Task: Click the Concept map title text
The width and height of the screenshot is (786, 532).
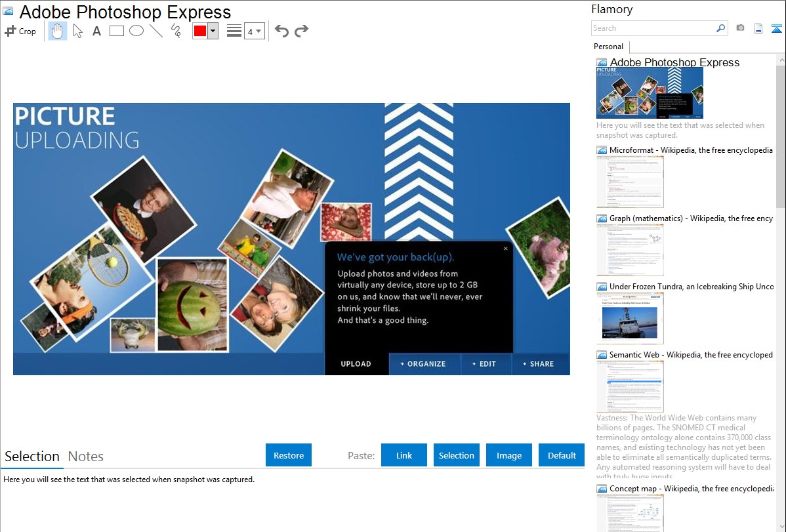Action: [x=691, y=488]
